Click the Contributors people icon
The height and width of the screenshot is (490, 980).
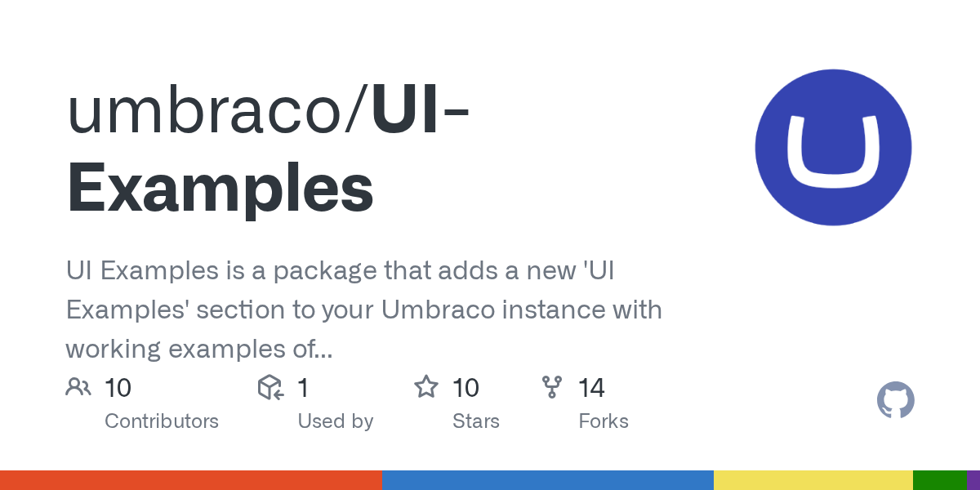[78, 387]
